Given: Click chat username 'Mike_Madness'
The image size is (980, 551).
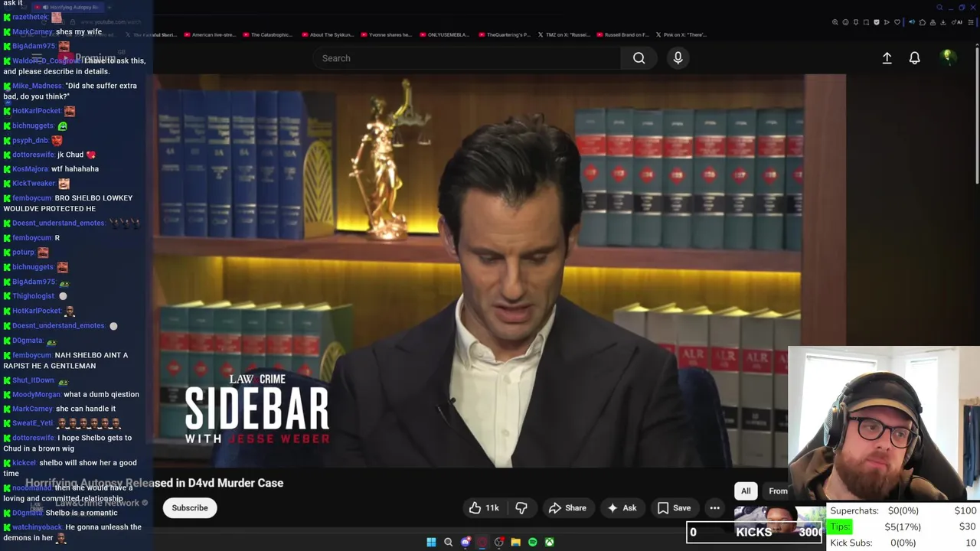Looking at the screenshot, I should (x=37, y=86).
